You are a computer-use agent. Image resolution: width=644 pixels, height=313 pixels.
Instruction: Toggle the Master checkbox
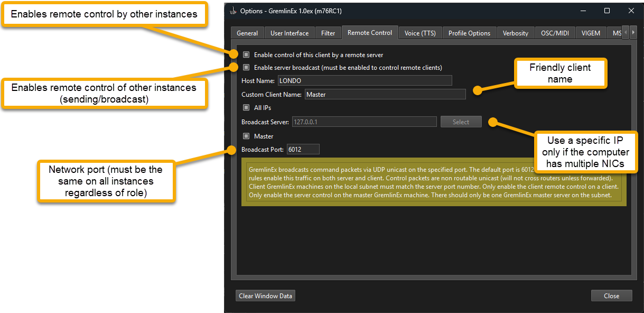pyautogui.click(x=246, y=136)
